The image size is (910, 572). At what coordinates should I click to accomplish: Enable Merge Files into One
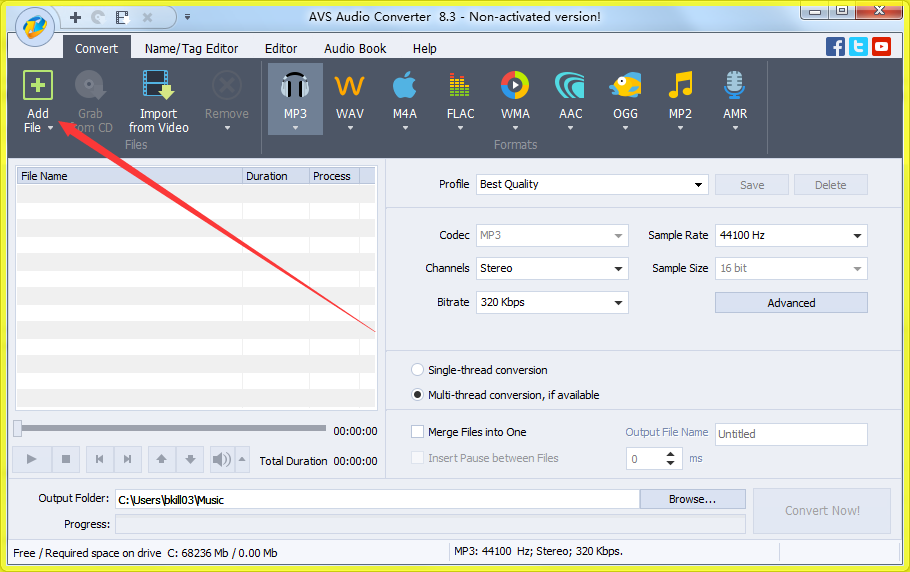[417, 432]
